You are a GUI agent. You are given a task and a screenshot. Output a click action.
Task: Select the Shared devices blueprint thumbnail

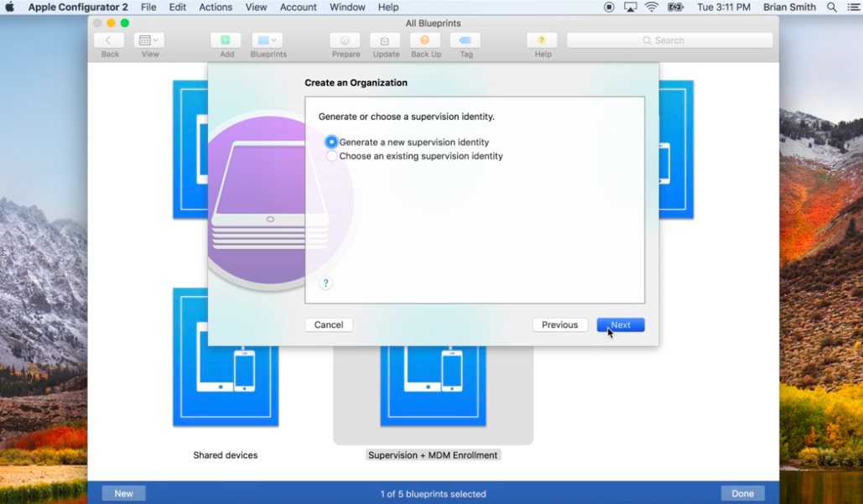pos(226,357)
